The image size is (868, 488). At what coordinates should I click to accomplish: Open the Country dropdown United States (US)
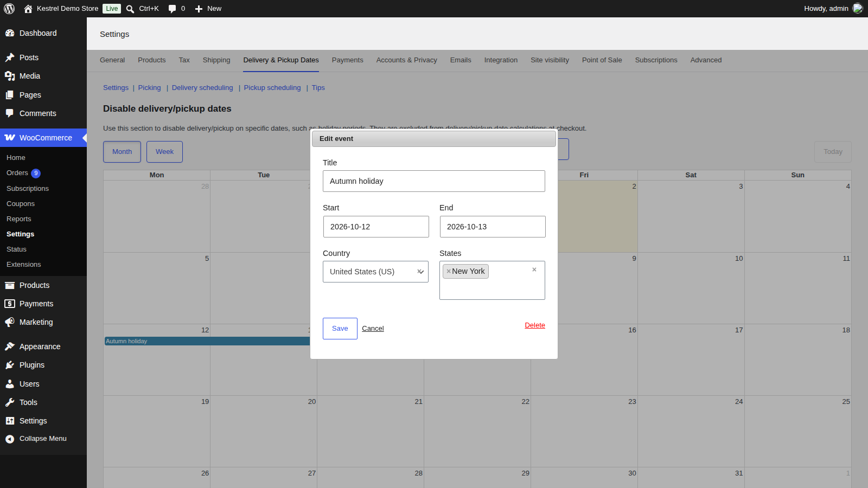coord(375,272)
